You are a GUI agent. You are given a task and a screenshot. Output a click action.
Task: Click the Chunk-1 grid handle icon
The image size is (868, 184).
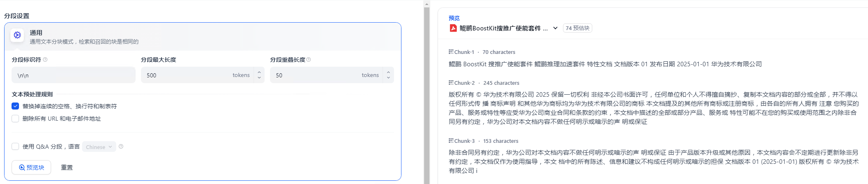coord(451,51)
